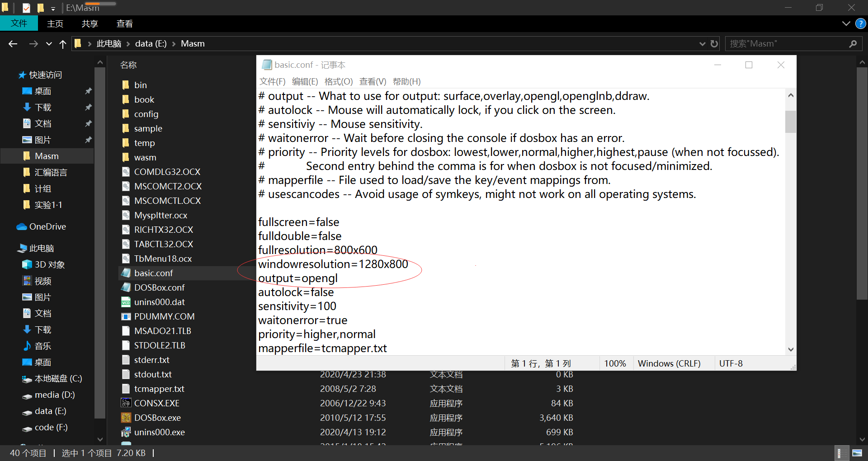Unpin 下载 using its pushpin icon

coord(89,107)
